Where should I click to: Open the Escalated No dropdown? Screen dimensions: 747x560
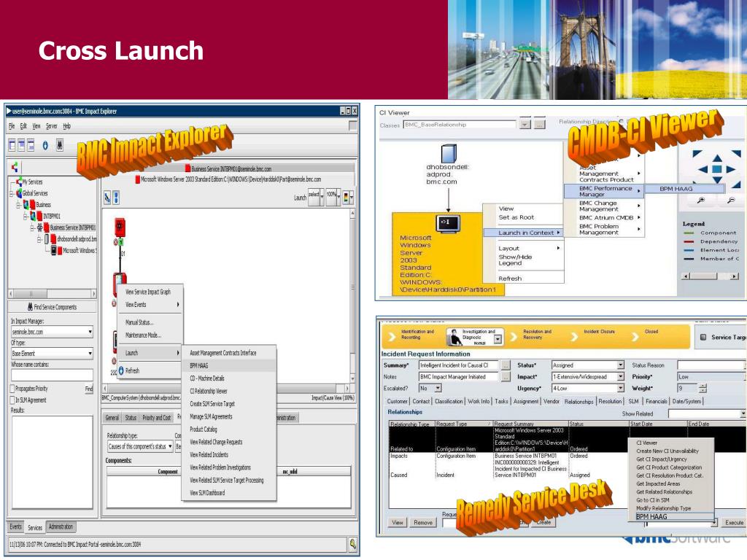click(438, 389)
